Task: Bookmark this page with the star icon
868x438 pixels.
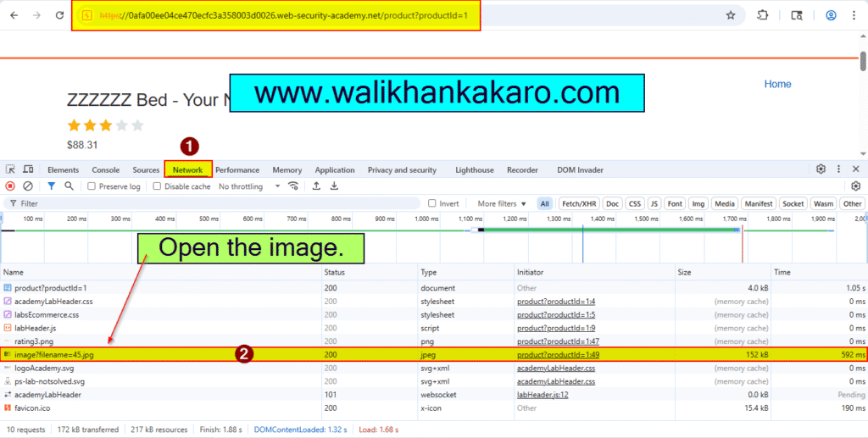Action: pyautogui.click(x=731, y=15)
